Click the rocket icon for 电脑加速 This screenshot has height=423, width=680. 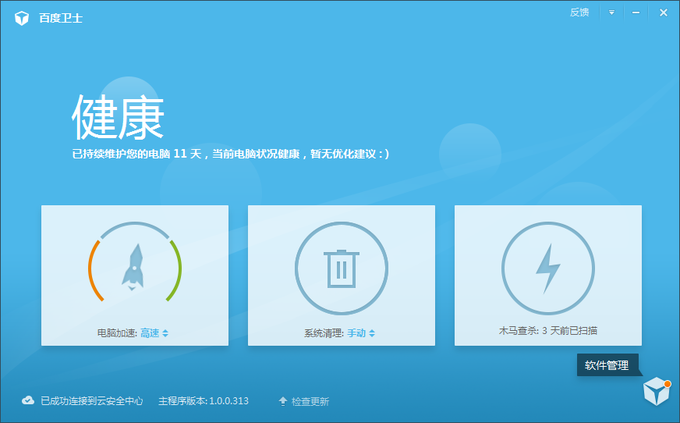[135, 267]
